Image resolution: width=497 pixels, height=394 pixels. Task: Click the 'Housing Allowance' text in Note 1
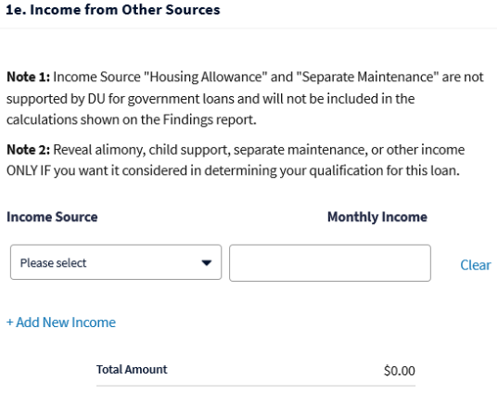[x=206, y=77]
